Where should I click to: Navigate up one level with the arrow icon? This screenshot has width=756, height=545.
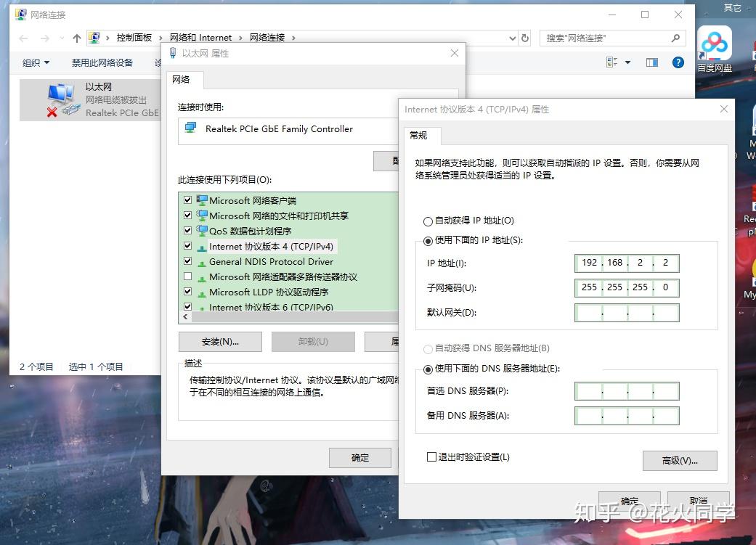[x=76, y=37]
